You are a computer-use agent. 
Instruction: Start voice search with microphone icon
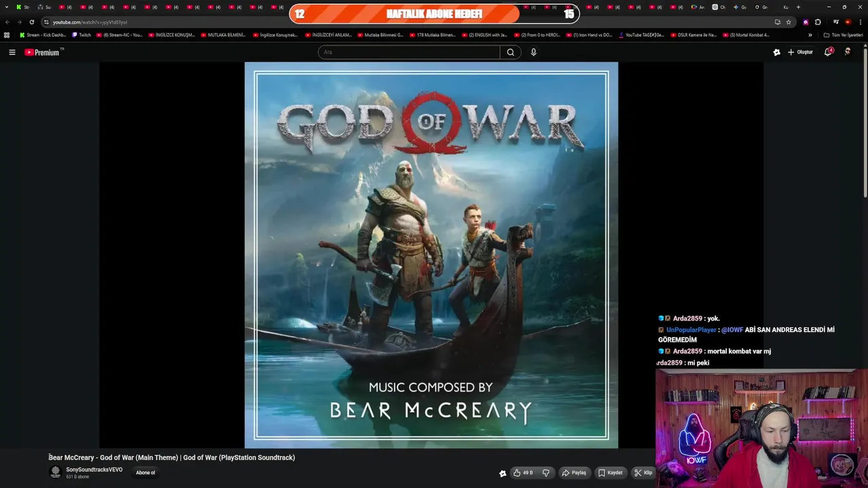tap(534, 52)
